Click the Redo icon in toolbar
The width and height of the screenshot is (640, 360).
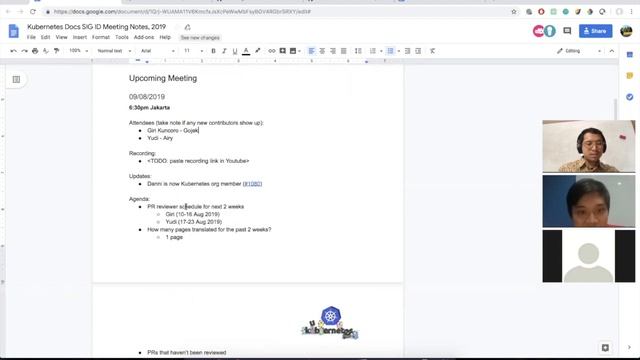24,51
